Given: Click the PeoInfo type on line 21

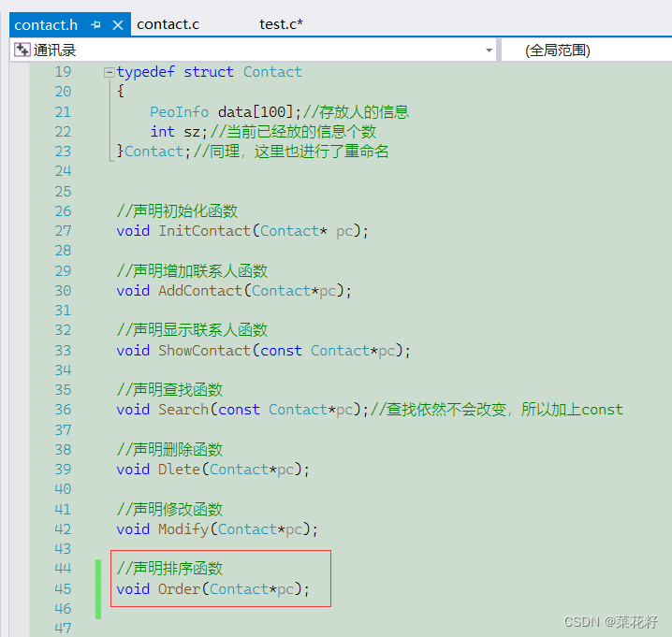Looking at the screenshot, I should click(179, 112).
